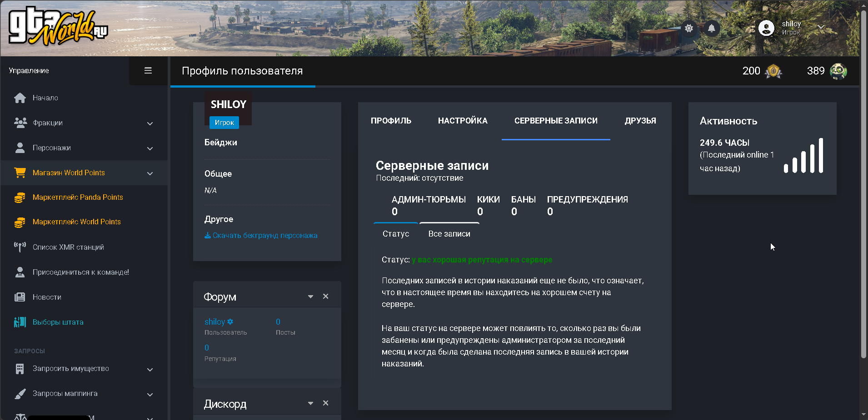868x420 pixels.
Task: Click the forum Репутация count 0
Action: 207,347
